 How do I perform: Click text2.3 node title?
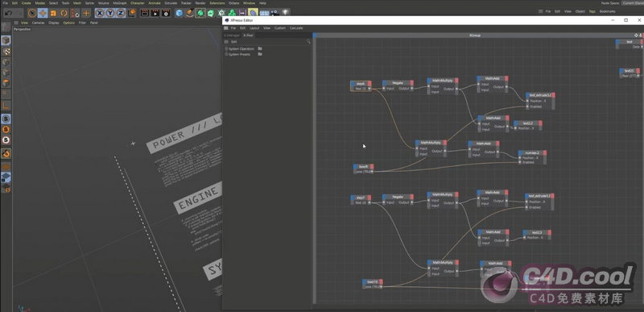pos(536,232)
